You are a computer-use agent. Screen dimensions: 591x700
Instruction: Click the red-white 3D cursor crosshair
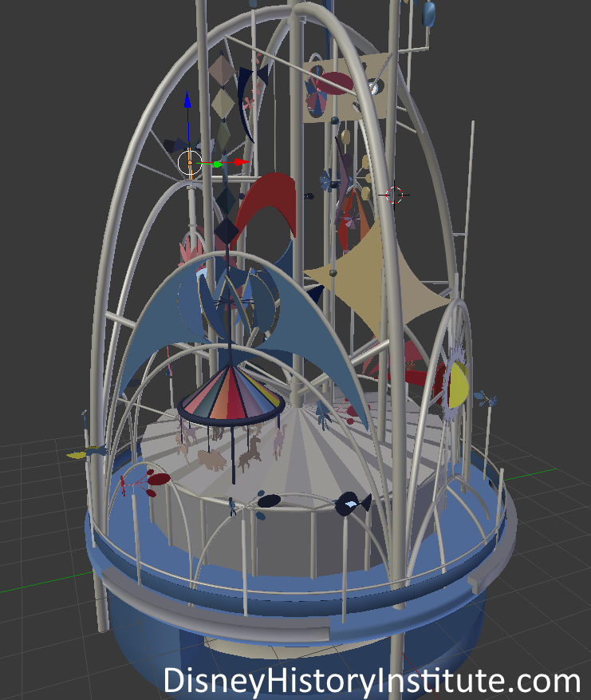point(394,195)
